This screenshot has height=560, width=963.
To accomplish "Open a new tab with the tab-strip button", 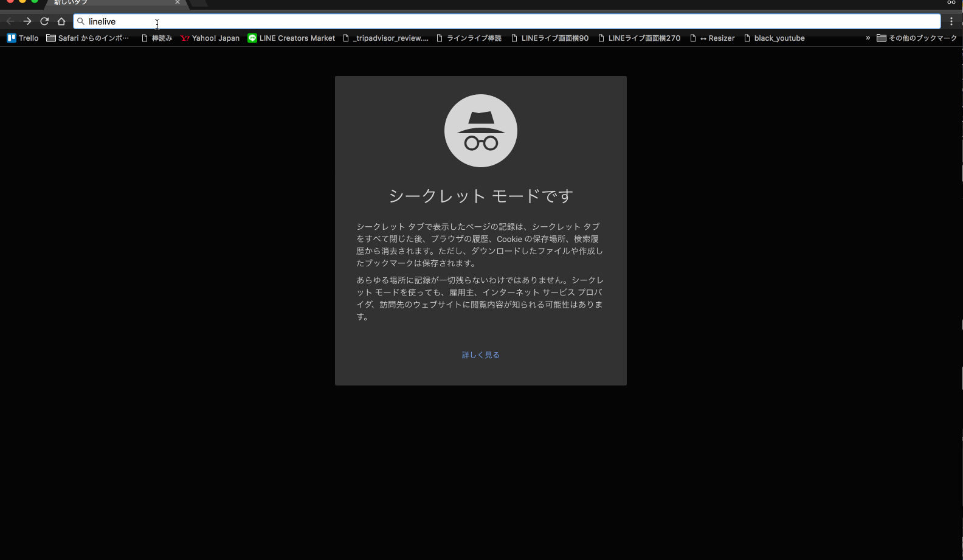I will click(x=199, y=3).
